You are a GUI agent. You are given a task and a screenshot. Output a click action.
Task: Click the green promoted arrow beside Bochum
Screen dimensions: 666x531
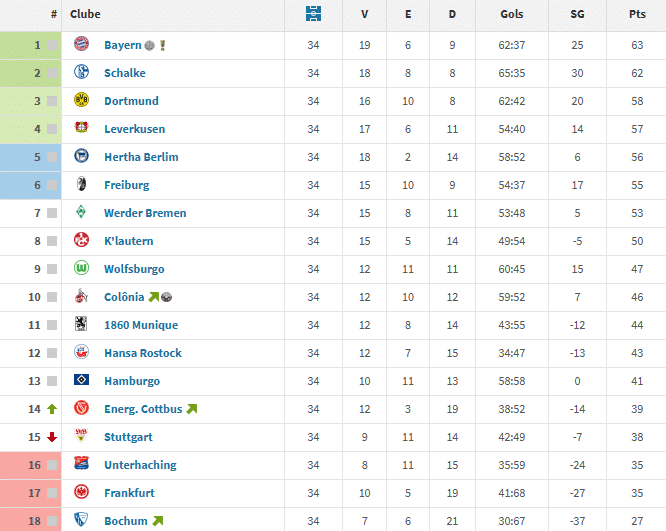coord(158,521)
